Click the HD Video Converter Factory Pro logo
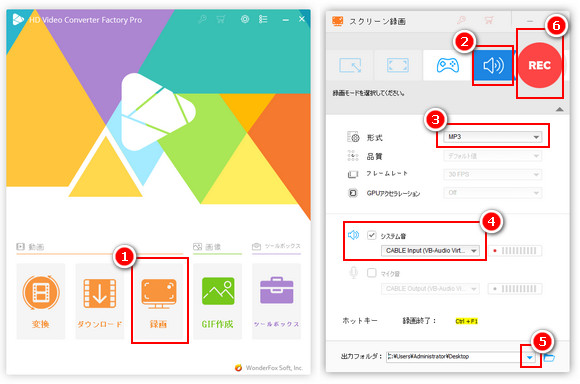This screenshot has width=580, height=384. [18, 19]
